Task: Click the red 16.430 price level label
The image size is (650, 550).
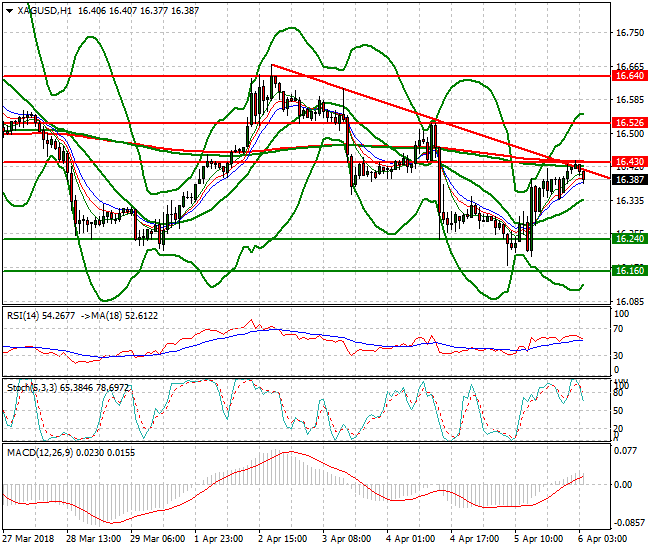Action: (x=628, y=162)
